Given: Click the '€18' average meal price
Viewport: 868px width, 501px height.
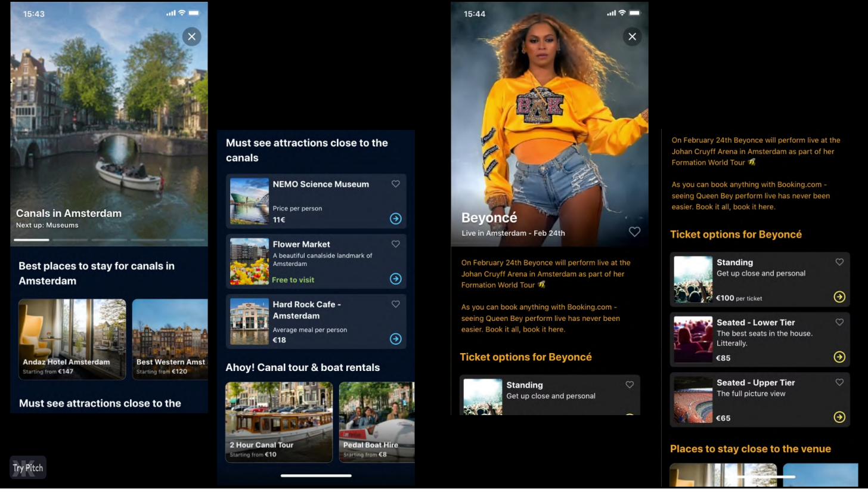Looking at the screenshot, I should (280, 340).
